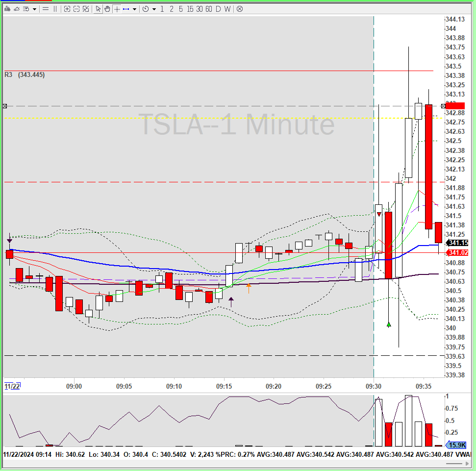The image size is (476, 471).
Task: Switch to the 1 minute timeframe
Action: pos(162,9)
